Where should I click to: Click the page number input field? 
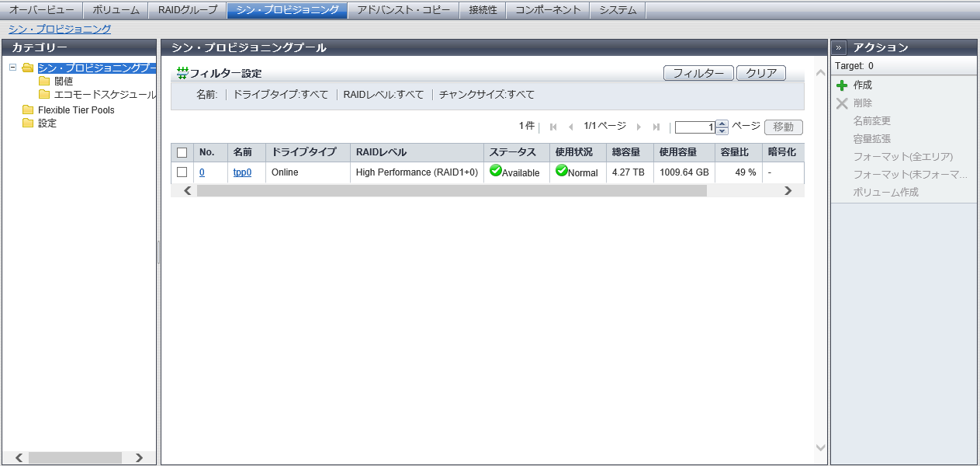(x=694, y=127)
